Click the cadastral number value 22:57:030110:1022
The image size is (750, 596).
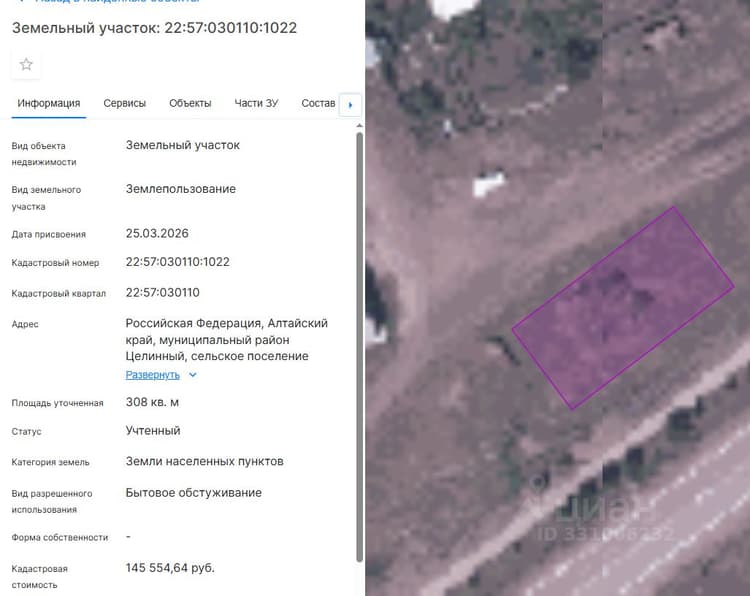click(177, 262)
